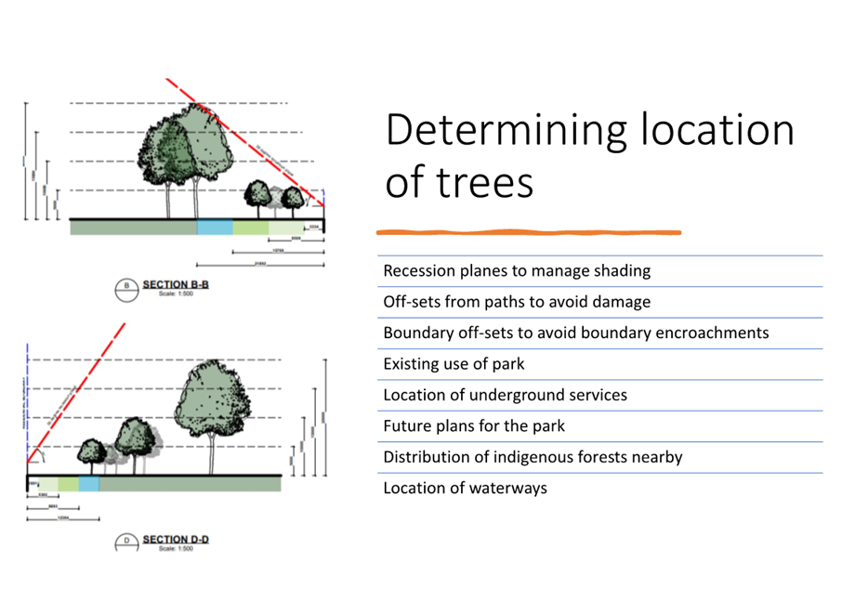Select the 'Existing use of park' row
This screenshot has width=868, height=614.
(x=446, y=363)
